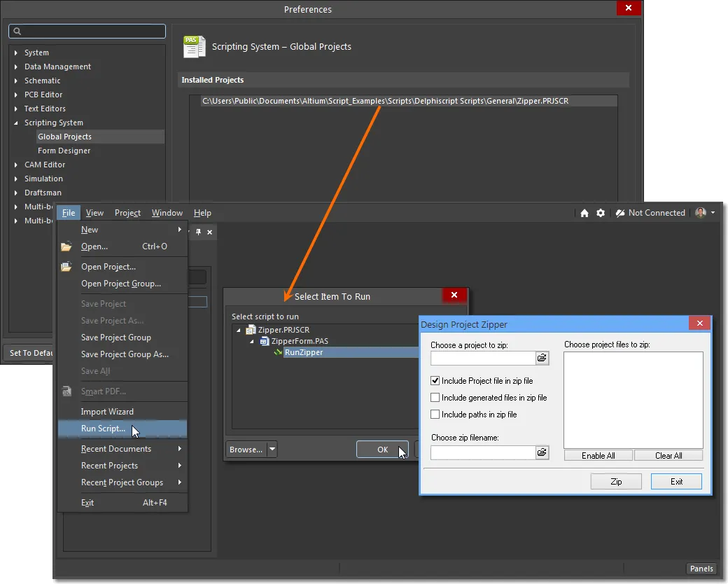Expand the CAM Editor node
The height and width of the screenshot is (584, 728).
tap(16, 165)
